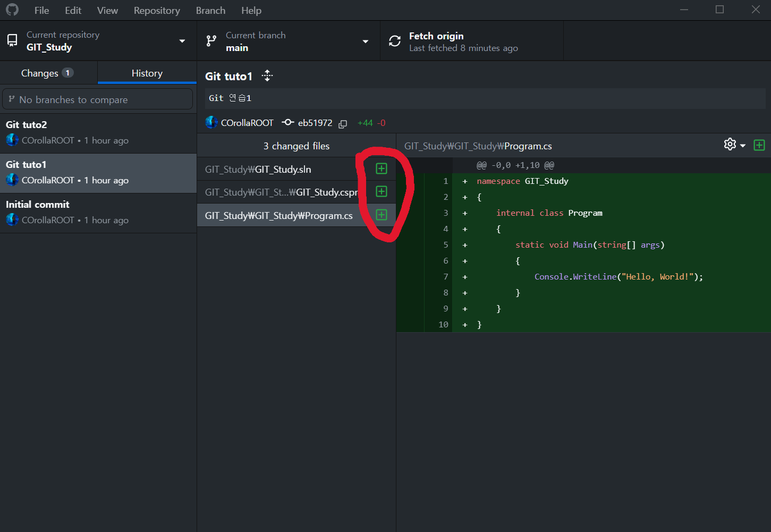The image size is (771, 532).
Task: Select the Initial commit entry
Action: (98, 213)
